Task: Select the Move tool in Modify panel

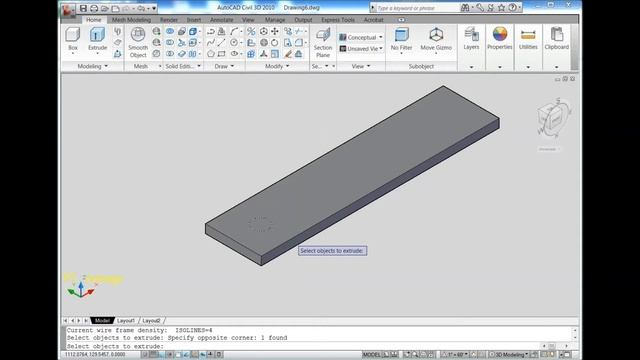Action: [275, 31]
